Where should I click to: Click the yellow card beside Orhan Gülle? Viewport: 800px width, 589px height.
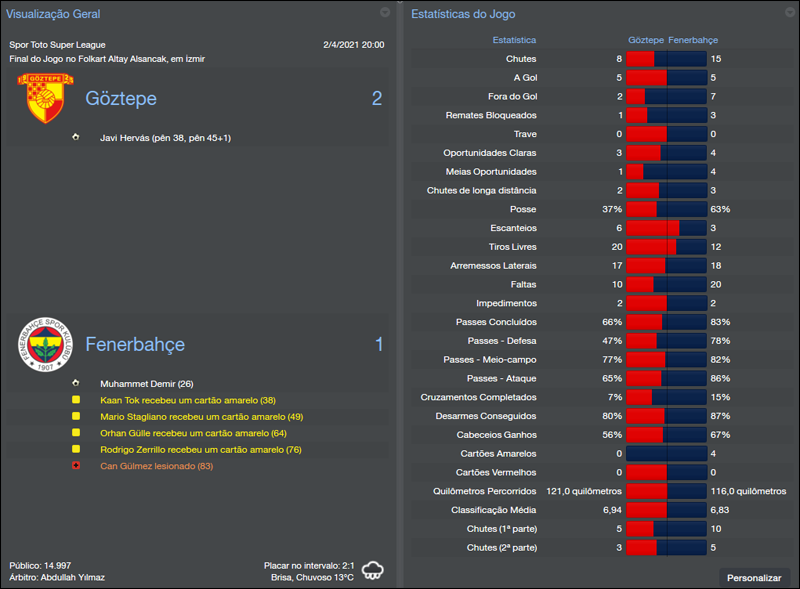pyautogui.click(x=77, y=432)
